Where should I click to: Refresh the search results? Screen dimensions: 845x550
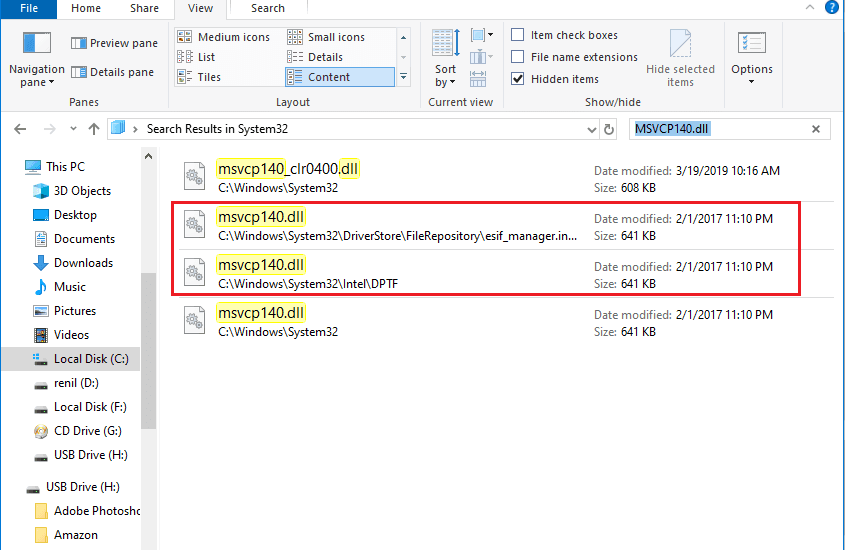tap(609, 130)
